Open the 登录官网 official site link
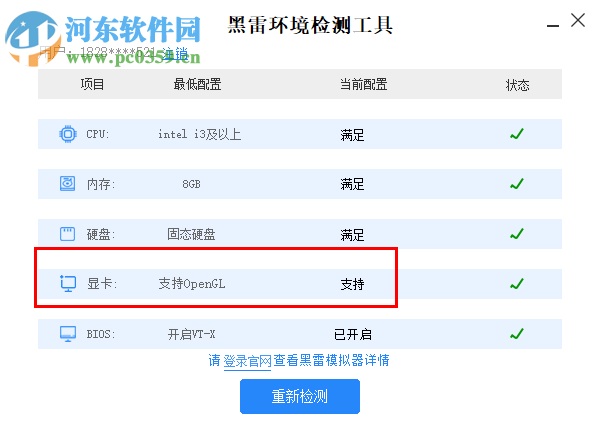This screenshot has height=434, width=600. pos(247,361)
